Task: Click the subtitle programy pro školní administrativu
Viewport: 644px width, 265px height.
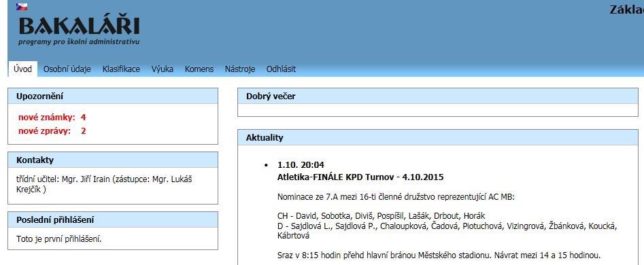Action: click(x=79, y=42)
